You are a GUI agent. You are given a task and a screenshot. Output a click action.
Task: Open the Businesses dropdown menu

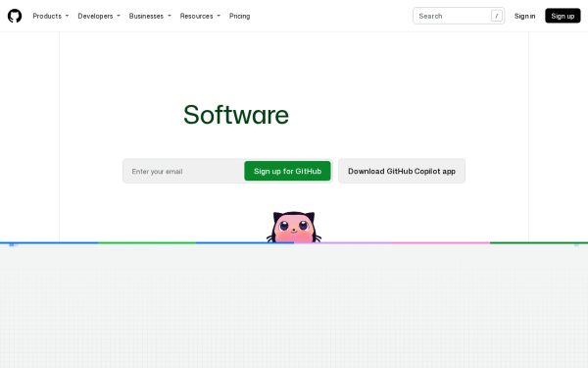[x=150, y=16]
